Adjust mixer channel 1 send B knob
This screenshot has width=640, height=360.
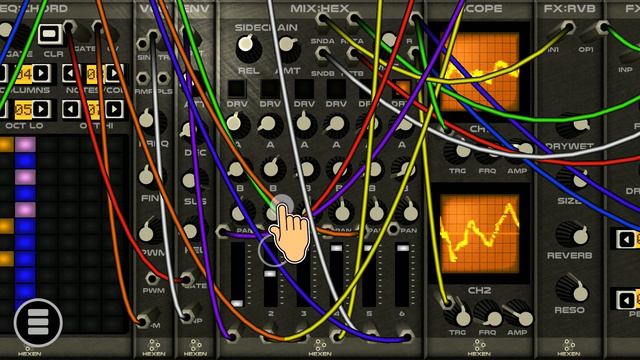pos(238,170)
